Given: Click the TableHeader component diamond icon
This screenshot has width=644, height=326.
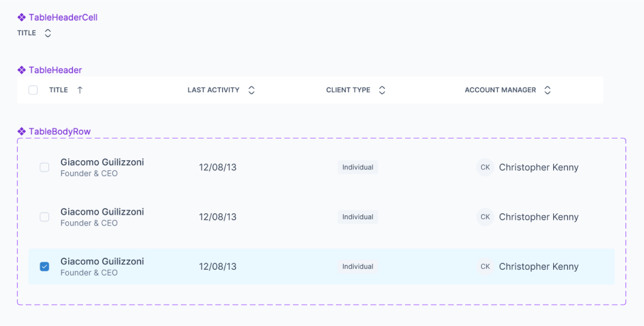Looking at the screenshot, I should point(21,70).
